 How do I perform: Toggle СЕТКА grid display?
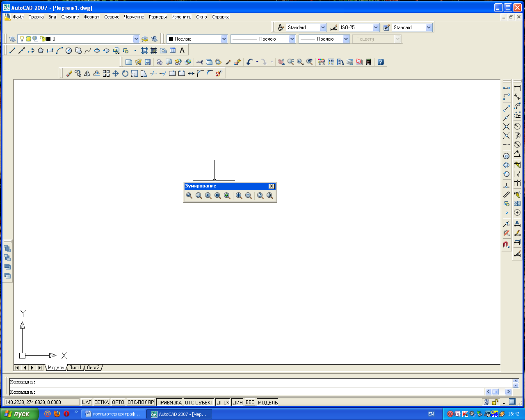coord(101,402)
